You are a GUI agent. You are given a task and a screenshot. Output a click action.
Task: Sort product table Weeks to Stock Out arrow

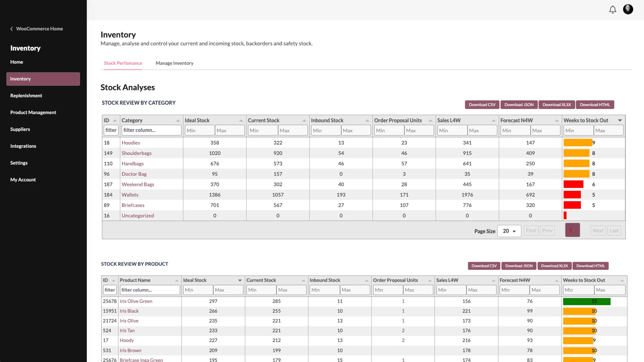(622, 280)
